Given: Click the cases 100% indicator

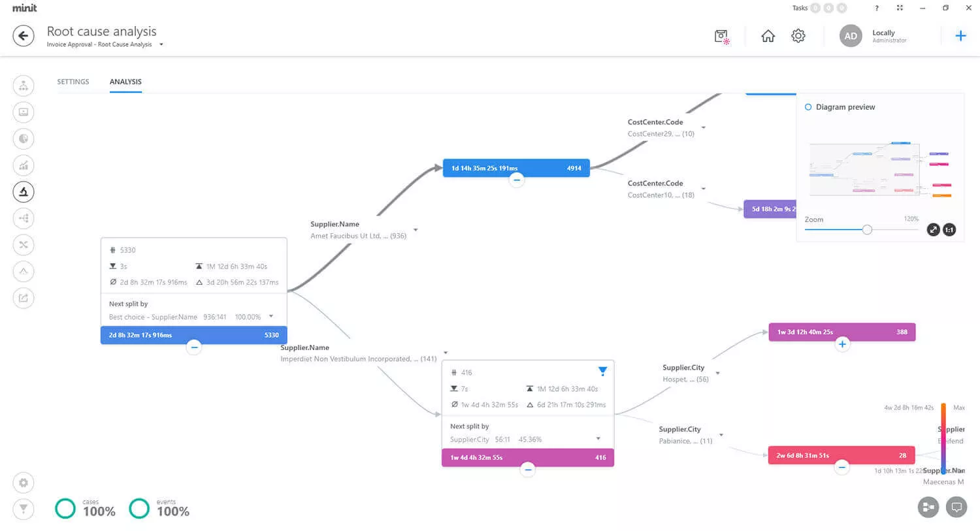Looking at the screenshot, I should click(x=86, y=508).
